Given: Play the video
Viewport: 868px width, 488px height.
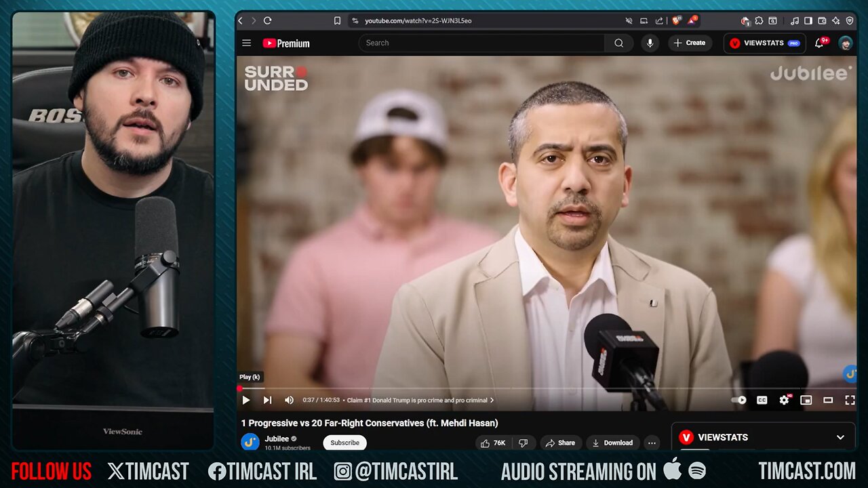Looking at the screenshot, I should click(x=245, y=400).
